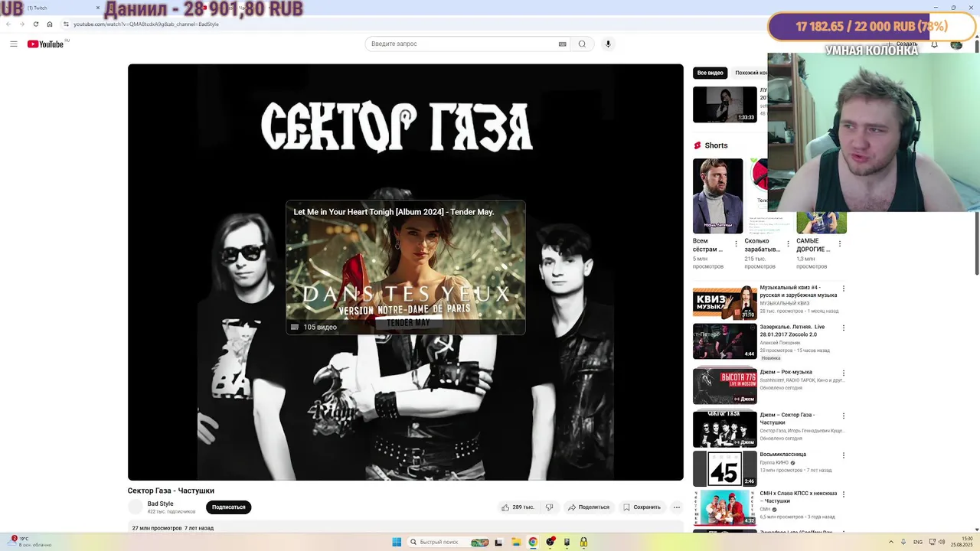Click the browser address bar URL
This screenshot has width=980, height=551.
146,24
